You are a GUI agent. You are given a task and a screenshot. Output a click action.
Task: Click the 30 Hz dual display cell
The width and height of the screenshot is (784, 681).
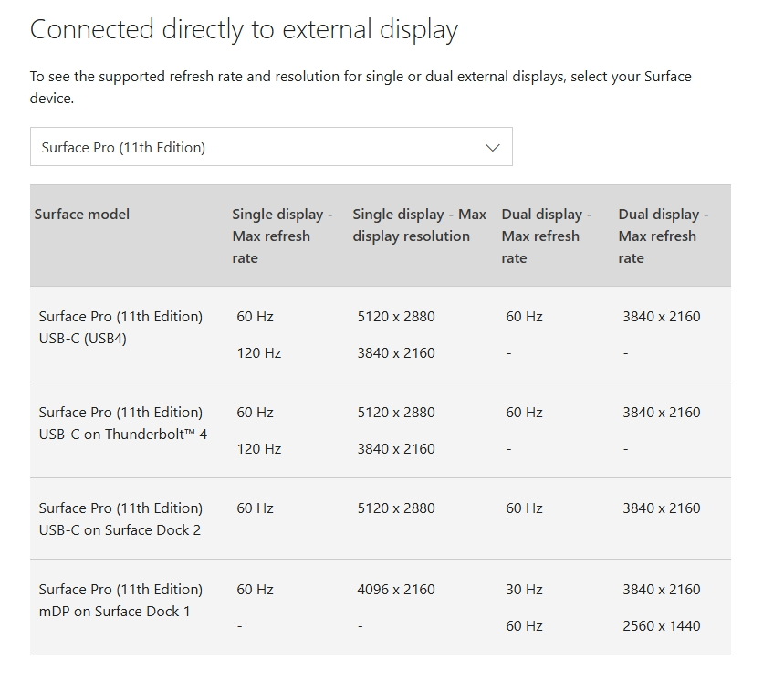[524, 590]
